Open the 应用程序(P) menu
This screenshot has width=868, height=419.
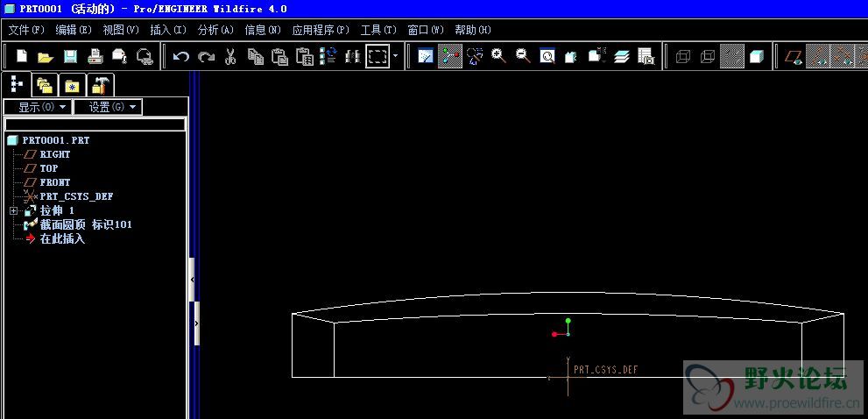(x=321, y=30)
